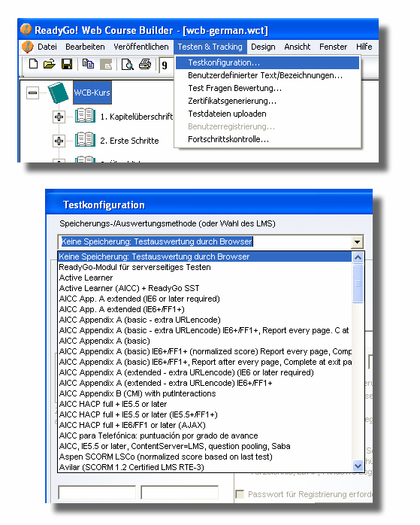Viewport: 420px width, 525px height.
Task: Click the empty right text field below list
Action: coord(180,493)
